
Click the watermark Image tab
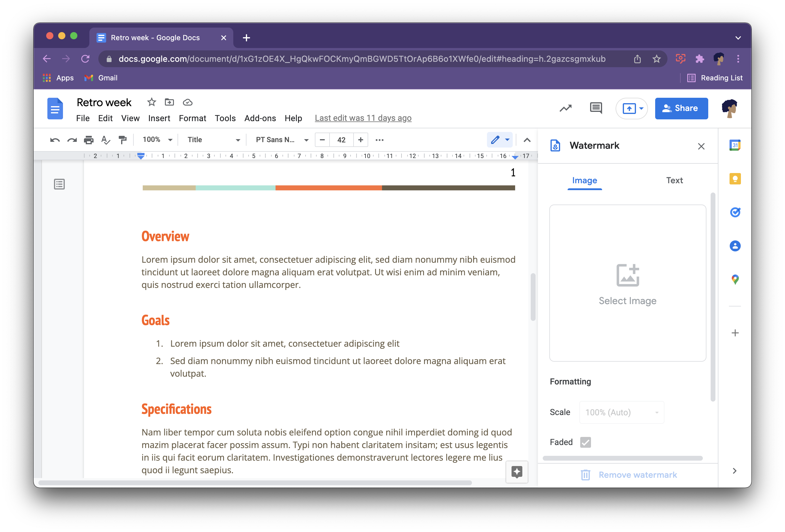coord(584,180)
